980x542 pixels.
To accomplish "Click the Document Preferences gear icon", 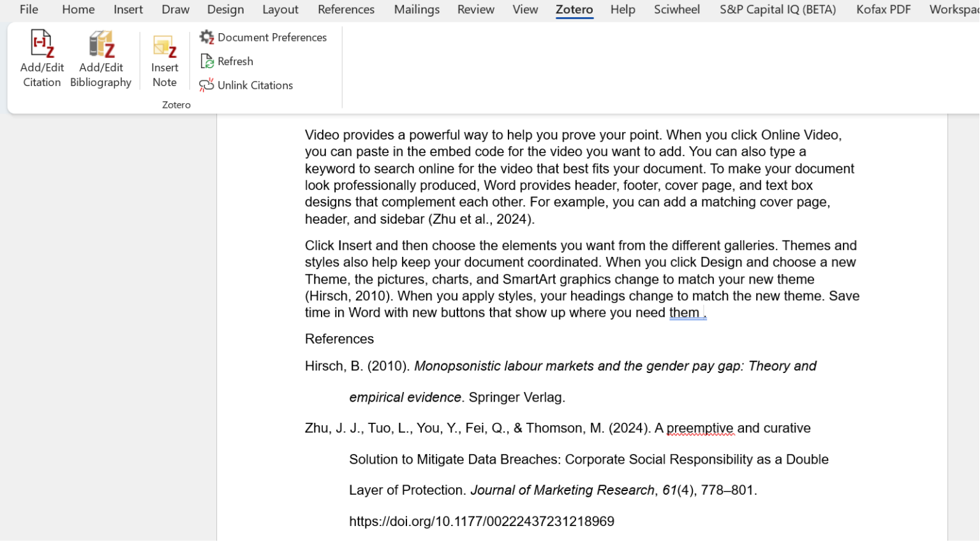I will [x=206, y=37].
